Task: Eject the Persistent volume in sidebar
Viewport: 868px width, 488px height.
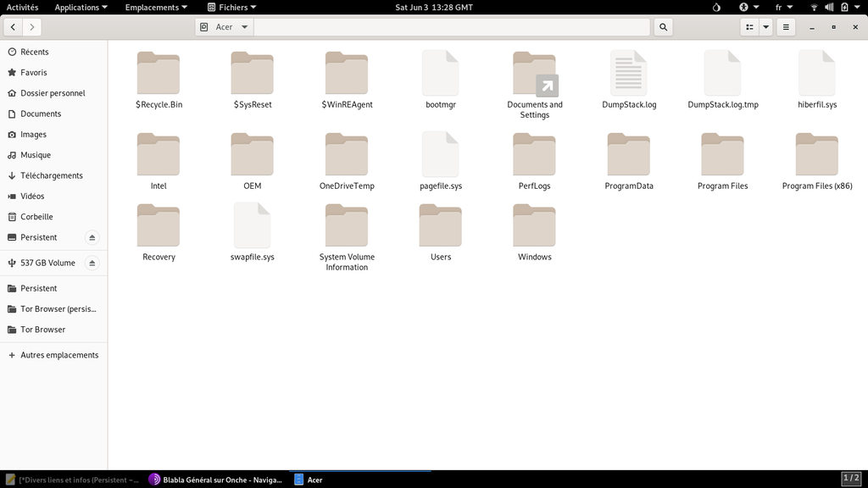Action: pos(93,237)
